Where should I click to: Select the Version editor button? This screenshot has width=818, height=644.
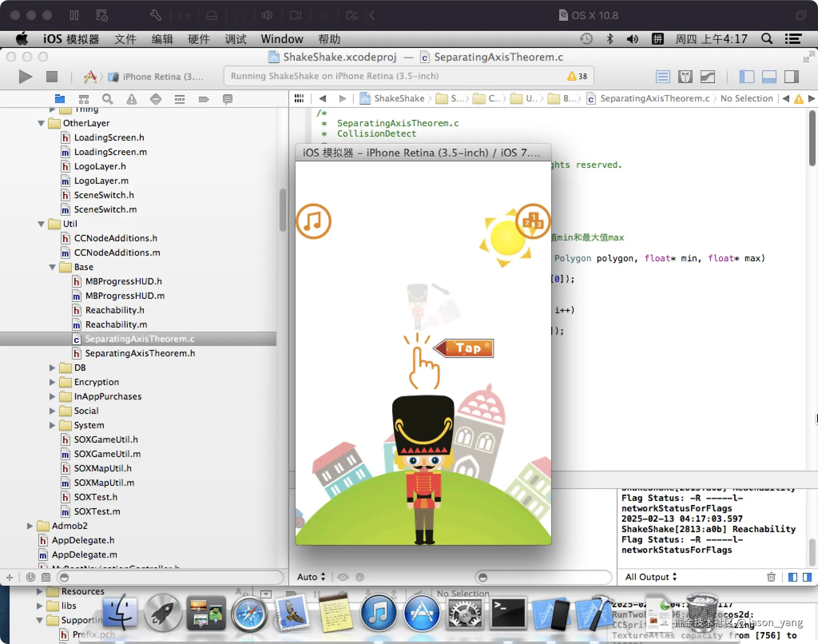(x=707, y=76)
